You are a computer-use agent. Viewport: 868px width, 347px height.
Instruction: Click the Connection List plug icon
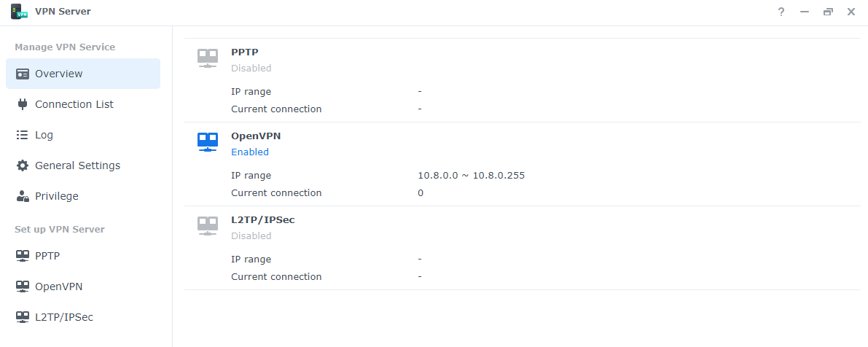click(22, 104)
